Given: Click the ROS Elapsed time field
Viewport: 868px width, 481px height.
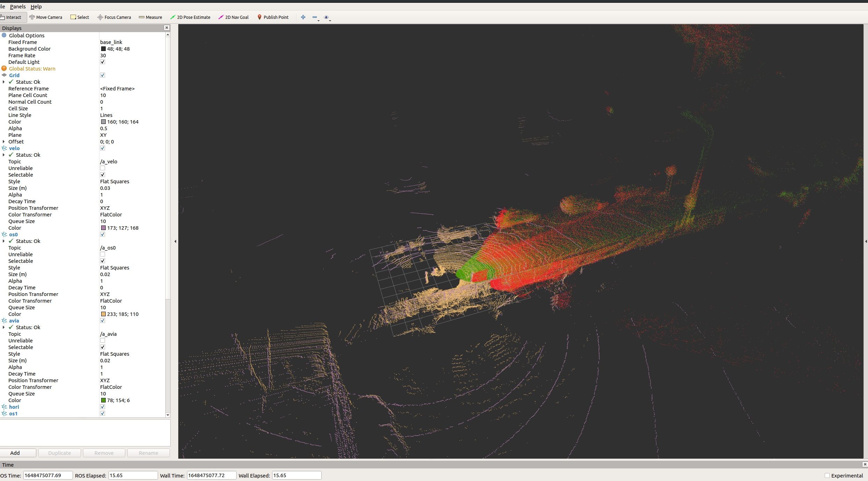Looking at the screenshot, I should click(133, 475).
